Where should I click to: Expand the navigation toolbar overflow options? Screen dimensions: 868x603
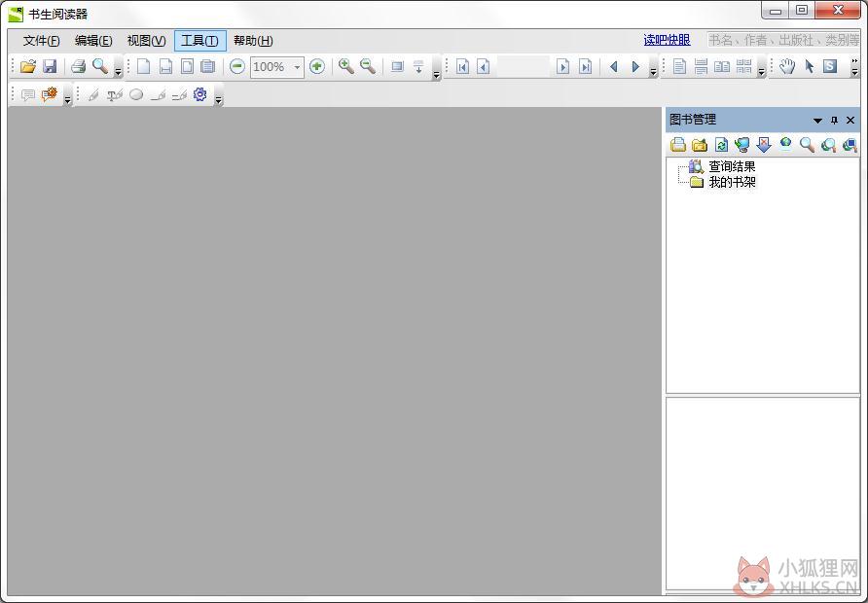pos(653,71)
